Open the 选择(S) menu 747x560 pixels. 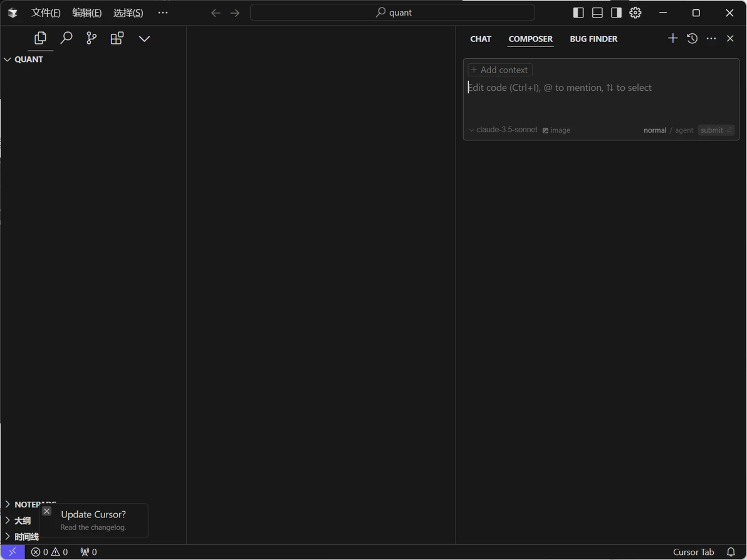[128, 13]
